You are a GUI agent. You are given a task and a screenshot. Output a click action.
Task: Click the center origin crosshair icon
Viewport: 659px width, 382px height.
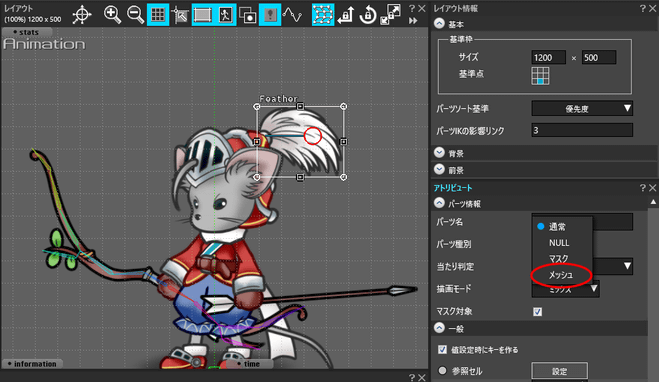click(x=82, y=15)
